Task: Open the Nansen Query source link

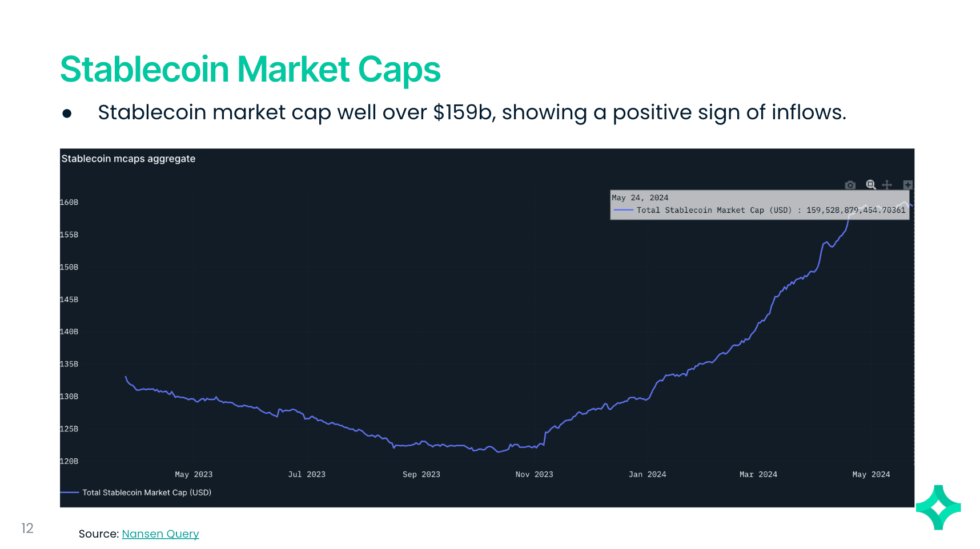Action: (x=160, y=534)
